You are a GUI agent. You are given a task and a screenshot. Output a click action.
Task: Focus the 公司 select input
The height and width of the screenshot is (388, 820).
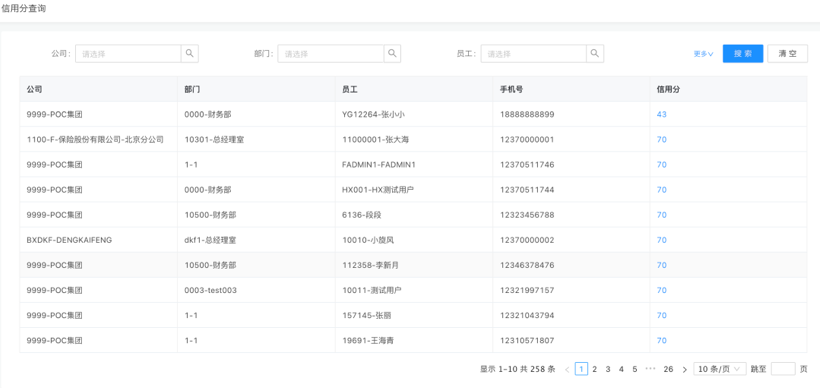point(128,53)
